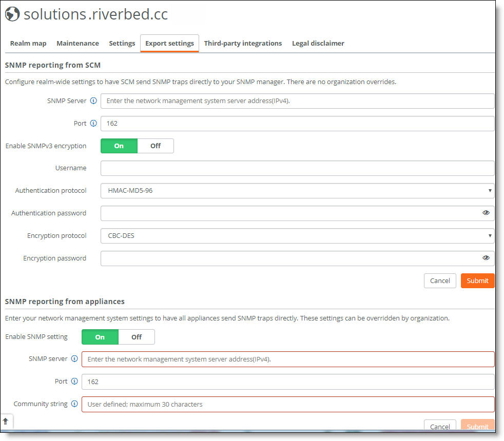The width and height of the screenshot is (504, 441).
Task: Reveal the Encryption password with eye icon
Action: [x=486, y=257]
